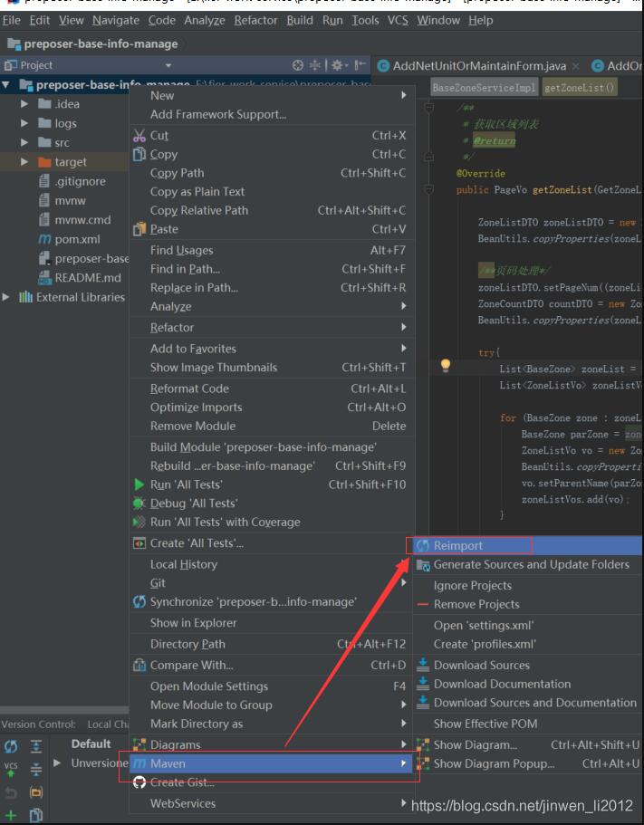Screen dimensions: 644x825
Task: Click the Copy icon in context menu
Action: click(139, 154)
